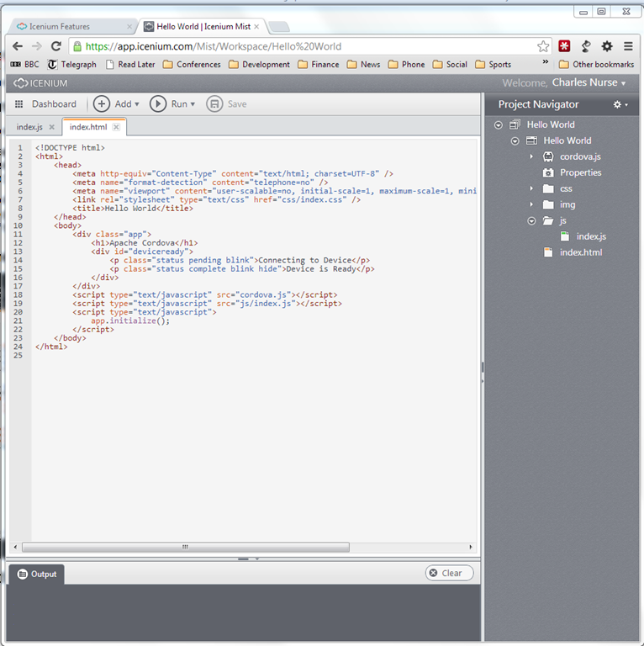Click the red asterisk extension icon

564,46
